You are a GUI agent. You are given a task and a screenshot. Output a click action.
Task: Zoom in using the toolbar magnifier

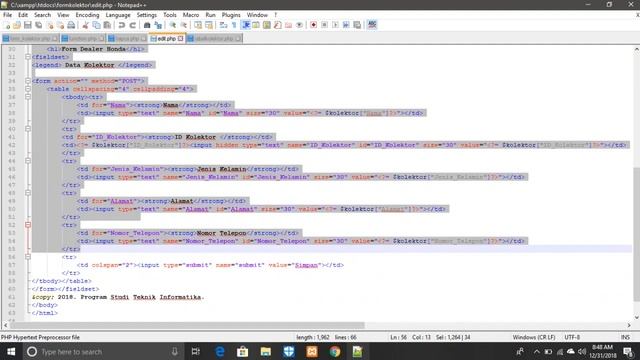[173, 25]
